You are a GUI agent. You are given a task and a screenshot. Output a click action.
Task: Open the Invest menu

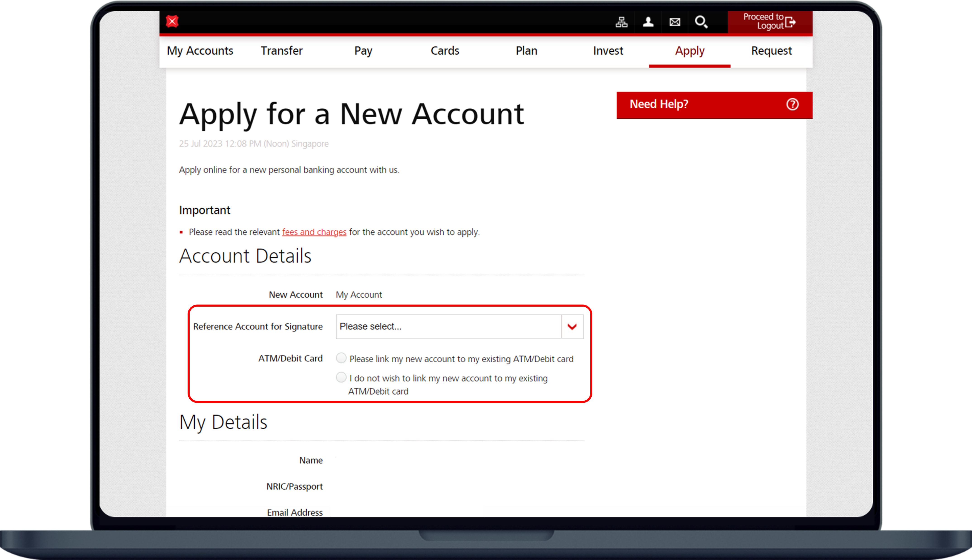(x=608, y=51)
